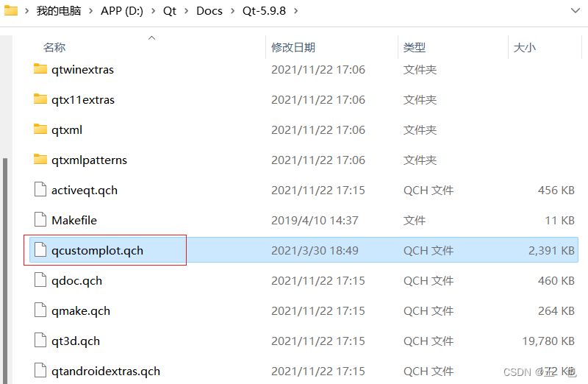
Task: Expand chevron after APP (D:) breadcrumb
Action: pyautogui.click(x=153, y=11)
